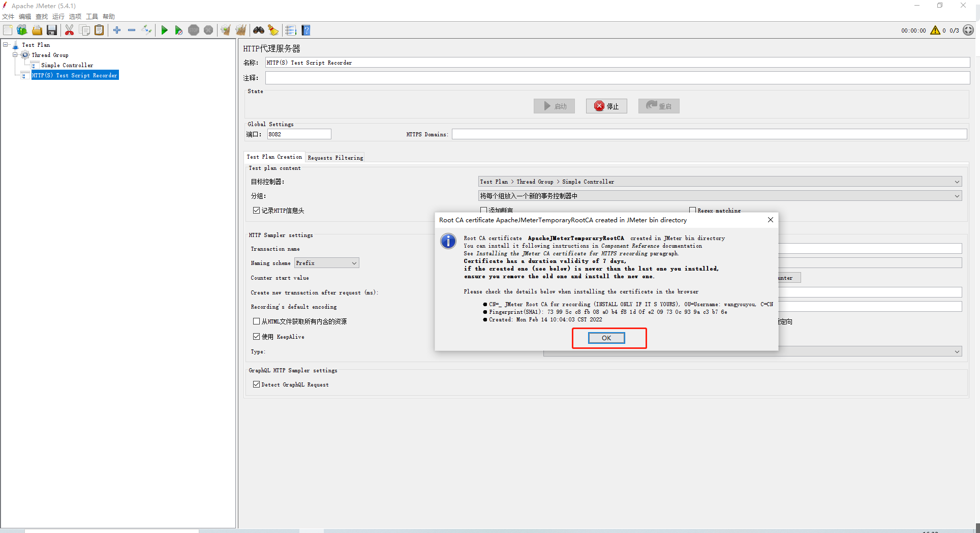Open Help with question mark icon
The height and width of the screenshot is (533, 980).
point(306,31)
